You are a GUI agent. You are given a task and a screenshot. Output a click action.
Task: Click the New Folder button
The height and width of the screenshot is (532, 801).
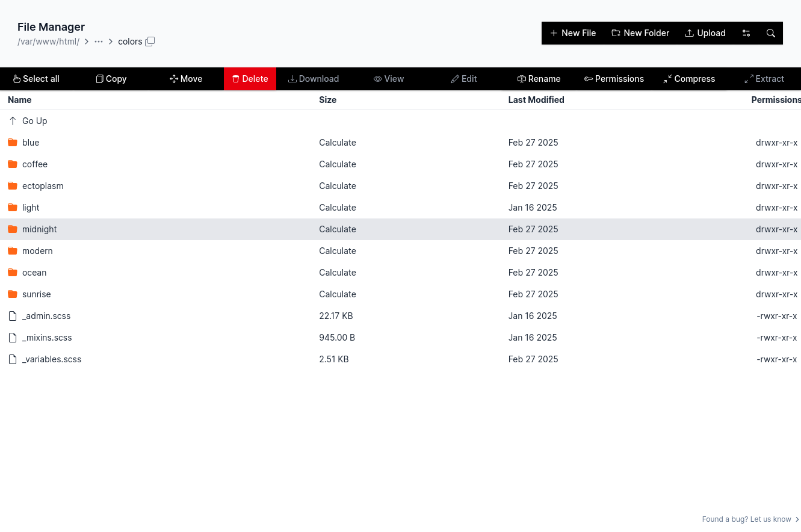(x=640, y=33)
